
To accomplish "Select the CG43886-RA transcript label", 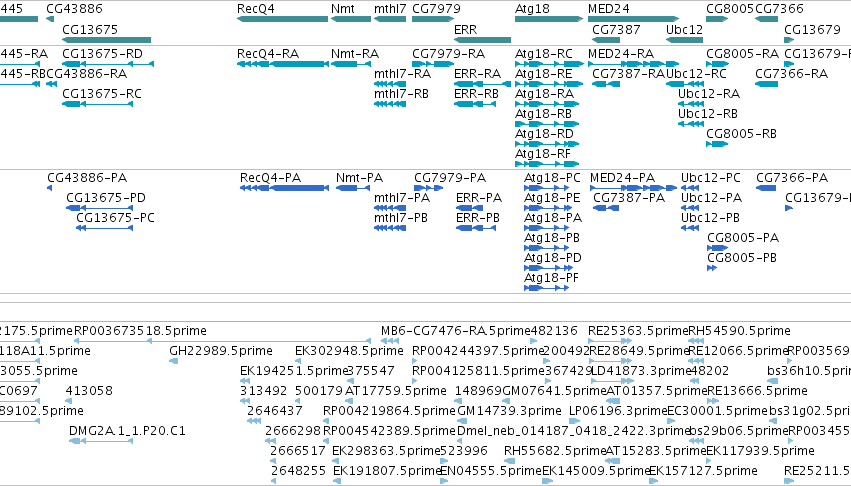I will click(86, 73).
